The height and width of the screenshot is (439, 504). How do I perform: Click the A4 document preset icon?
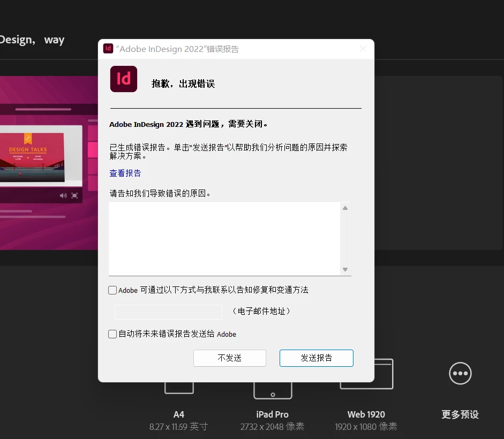(179, 388)
